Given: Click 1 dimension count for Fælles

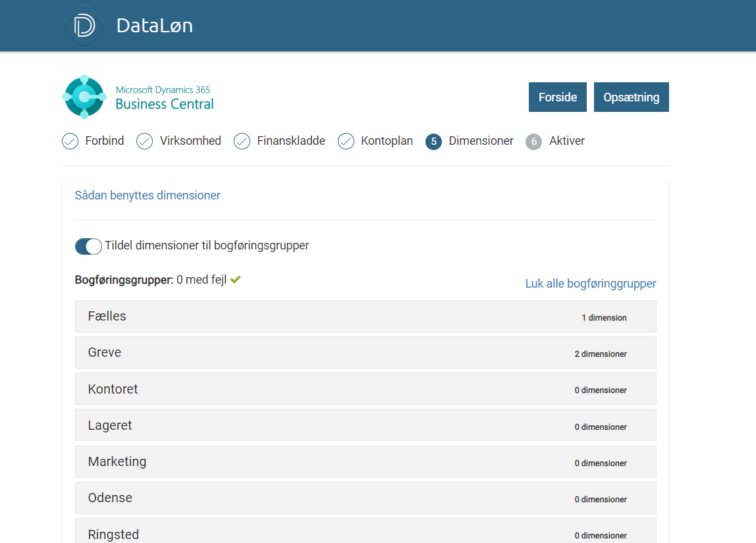Looking at the screenshot, I should [x=604, y=317].
